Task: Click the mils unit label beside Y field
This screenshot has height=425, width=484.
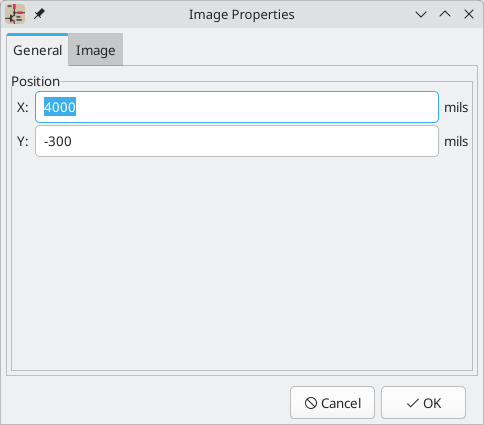Action: tap(456, 141)
